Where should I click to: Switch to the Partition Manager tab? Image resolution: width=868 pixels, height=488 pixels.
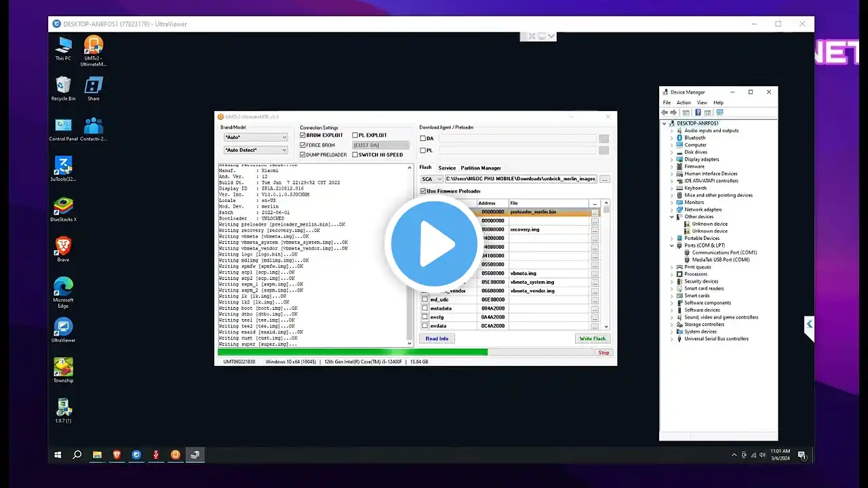pos(481,167)
